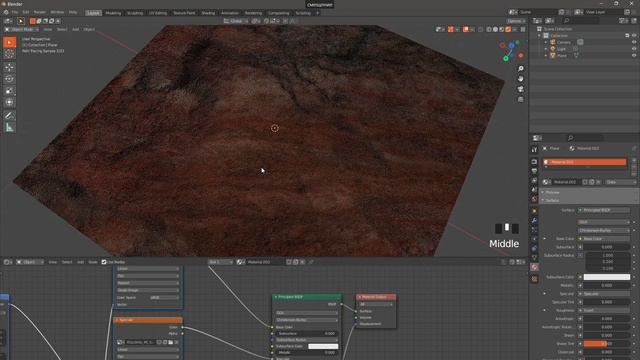
Task: Open the Output properties tab
Action: point(534,171)
